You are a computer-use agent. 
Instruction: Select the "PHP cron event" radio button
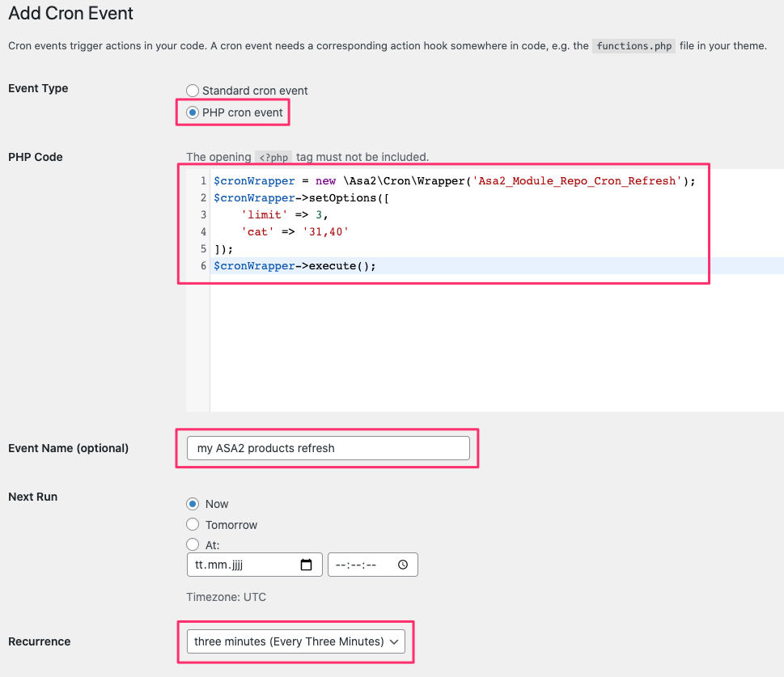(192, 112)
